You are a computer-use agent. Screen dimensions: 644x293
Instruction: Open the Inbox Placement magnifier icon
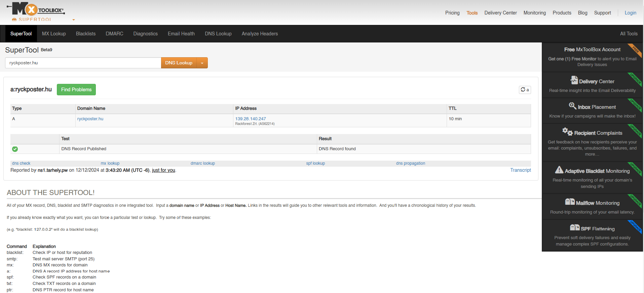coord(572,106)
